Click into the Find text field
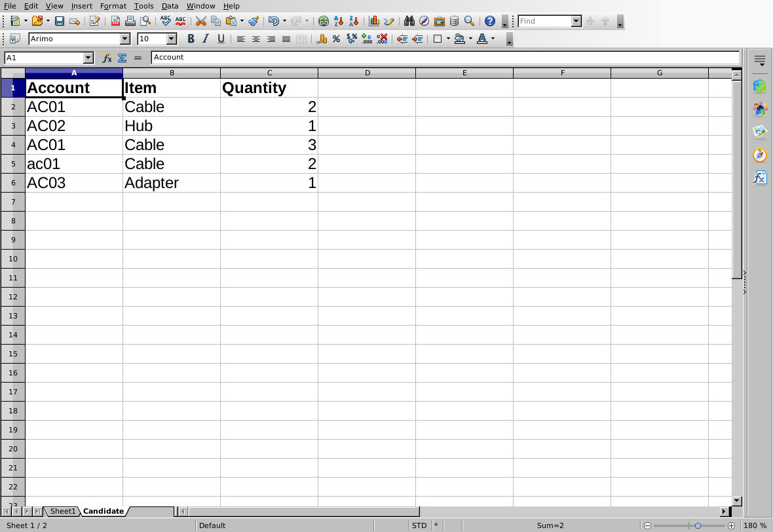Image resolution: width=773 pixels, height=532 pixels. click(x=545, y=21)
